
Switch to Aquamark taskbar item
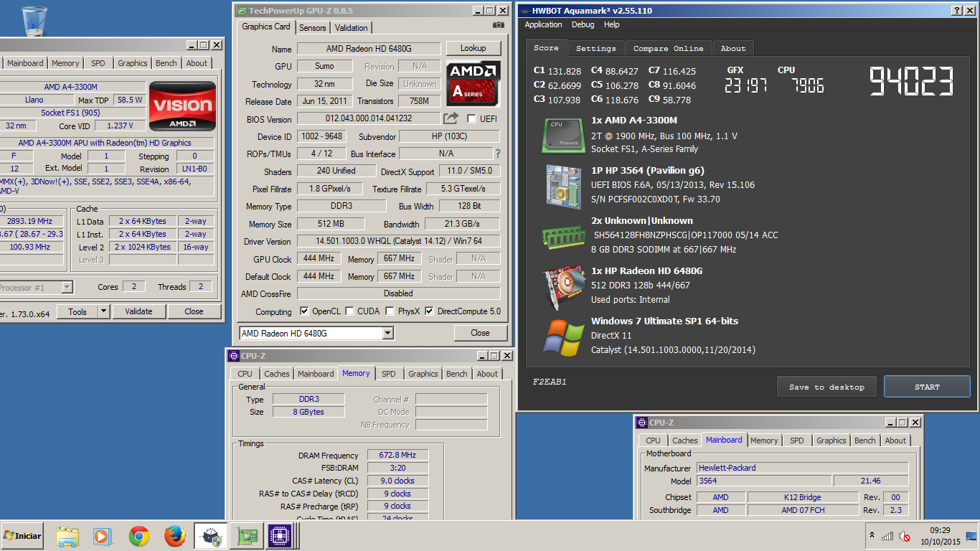pos(211,536)
